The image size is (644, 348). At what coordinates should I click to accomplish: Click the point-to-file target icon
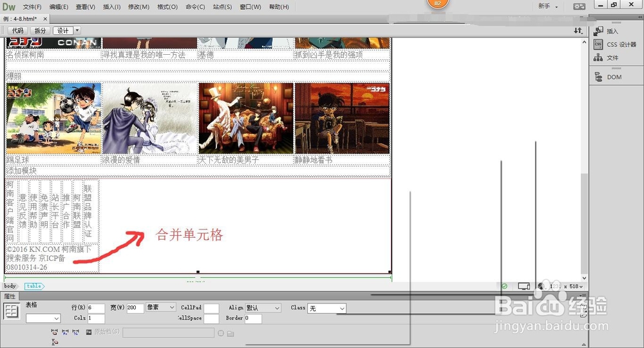(x=221, y=333)
